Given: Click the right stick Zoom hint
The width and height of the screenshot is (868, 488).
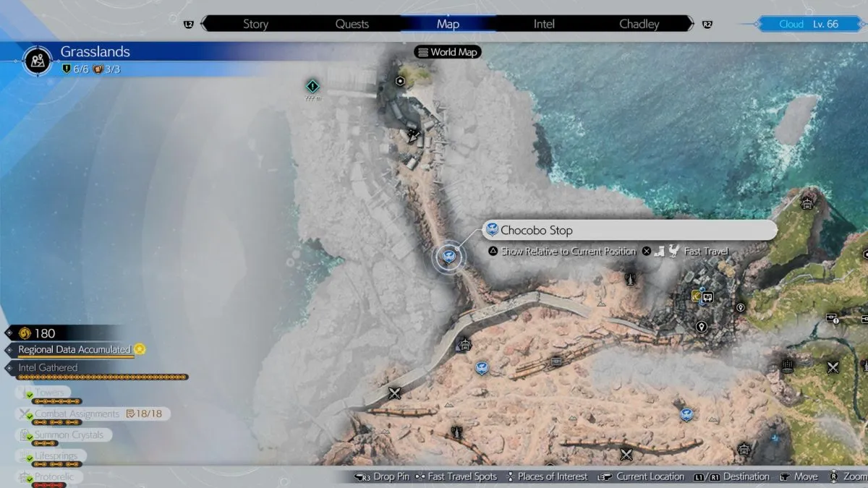Looking at the screenshot, I should point(848,476).
